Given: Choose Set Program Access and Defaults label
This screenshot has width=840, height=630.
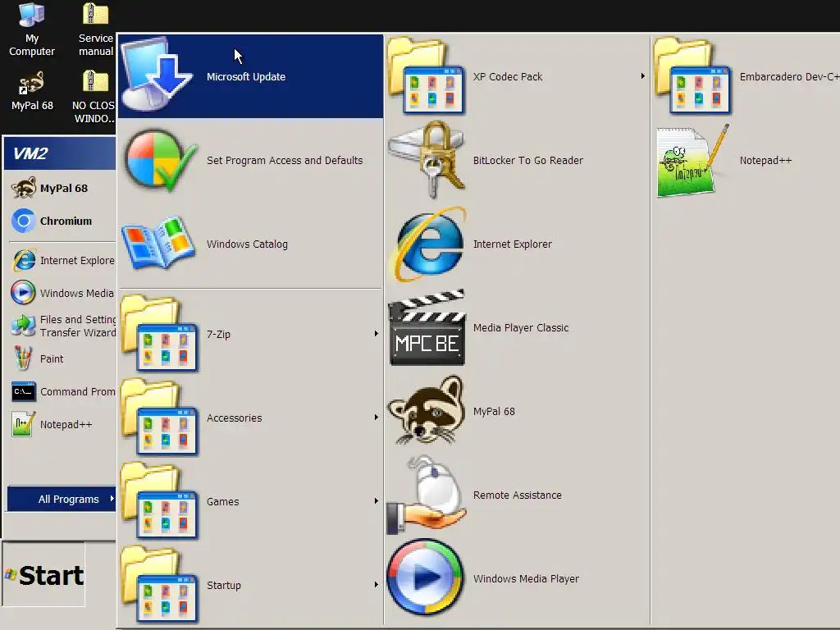Looking at the screenshot, I should pos(285,160).
